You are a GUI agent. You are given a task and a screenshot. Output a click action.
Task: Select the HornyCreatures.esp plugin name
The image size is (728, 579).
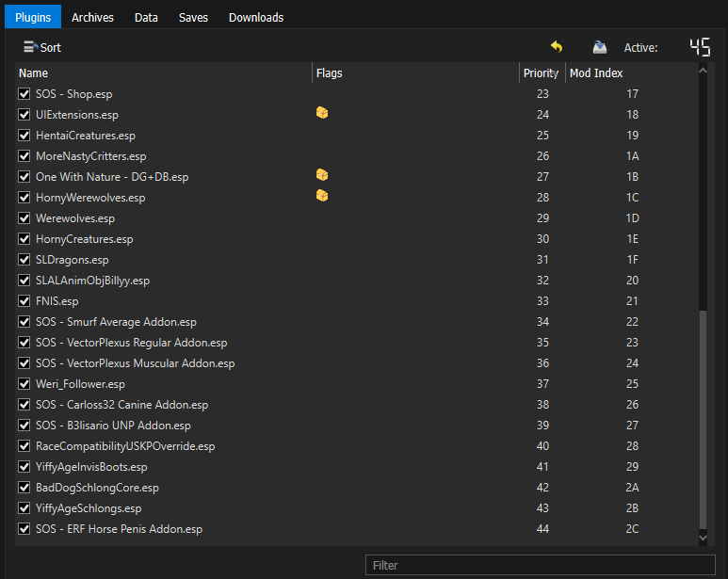pyautogui.click(x=85, y=239)
